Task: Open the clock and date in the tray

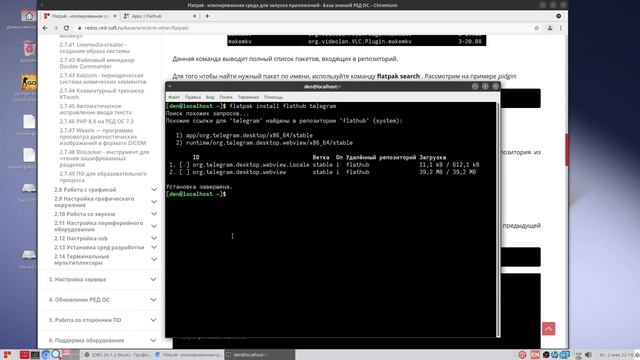Action: click(x=616, y=355)
